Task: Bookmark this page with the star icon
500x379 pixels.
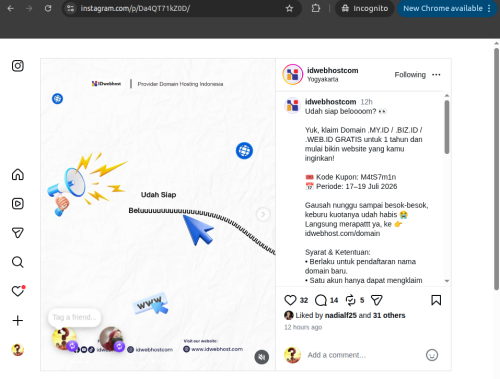Action: [289, 8]
